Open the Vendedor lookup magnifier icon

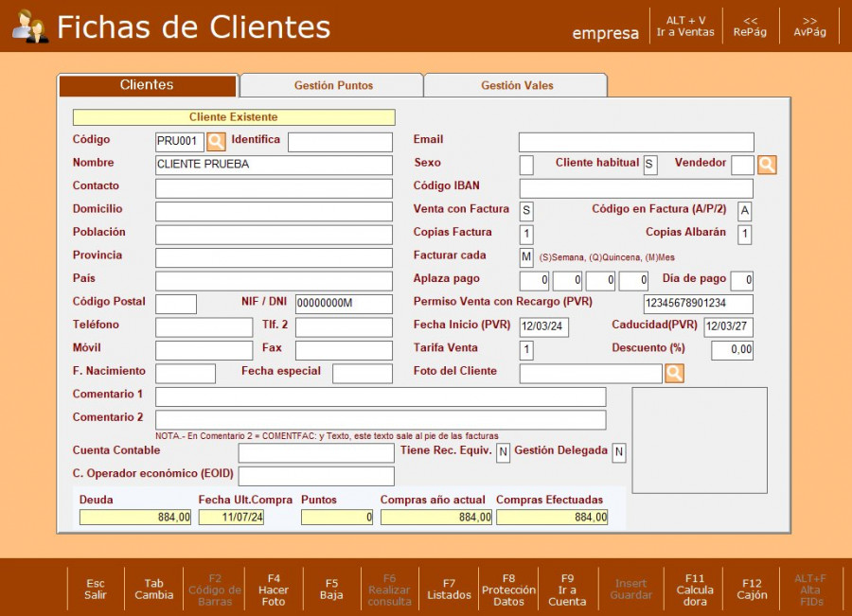click(x=767, y=165)
